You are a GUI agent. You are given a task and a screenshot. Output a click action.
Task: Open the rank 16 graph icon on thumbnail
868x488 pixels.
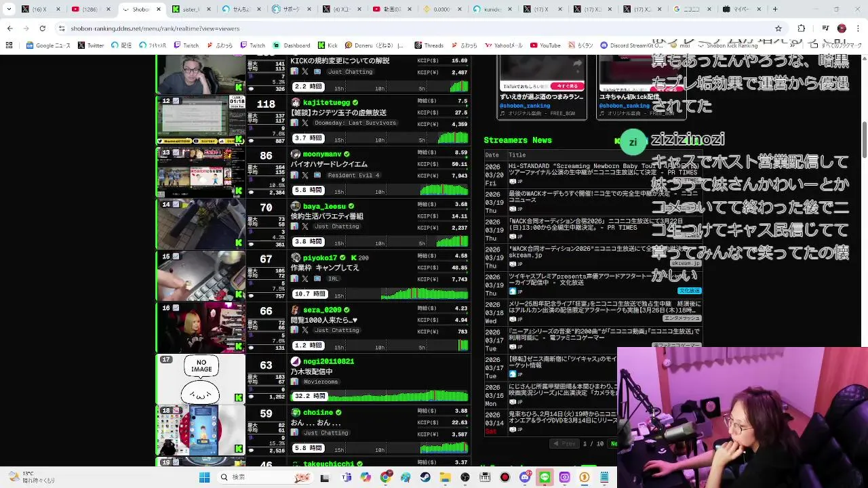pyautogui.click(x=176, y=308)
